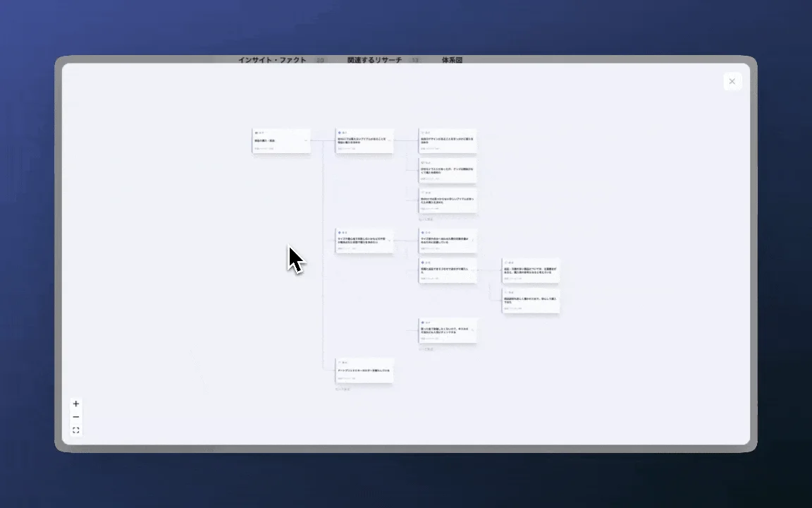Zoom in on the diagram canvas
This screenshot has width=812, height=508.
pos(76,404)
